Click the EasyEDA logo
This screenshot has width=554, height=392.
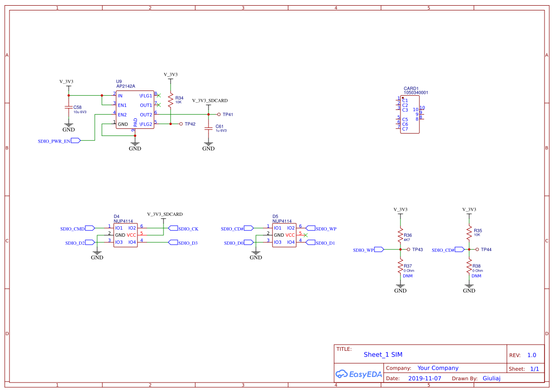[x=359, y=374]
